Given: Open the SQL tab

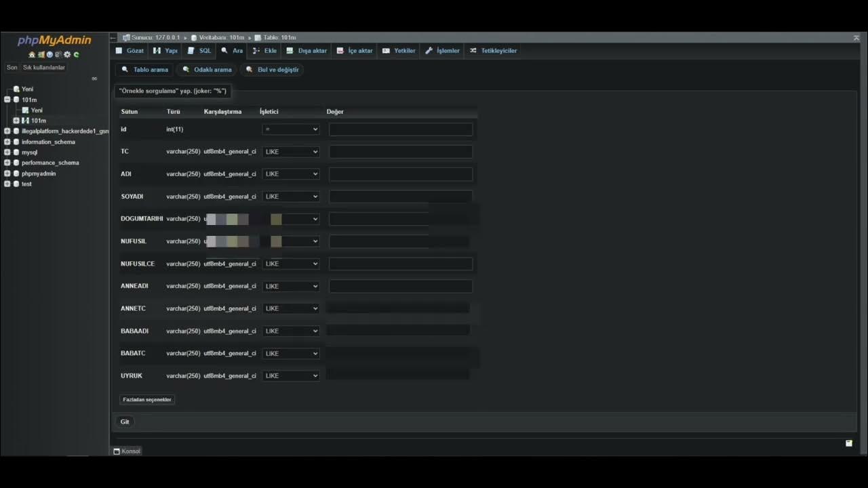Looking at the screenshot, I should pyautogui.click(x=199, y=51).
